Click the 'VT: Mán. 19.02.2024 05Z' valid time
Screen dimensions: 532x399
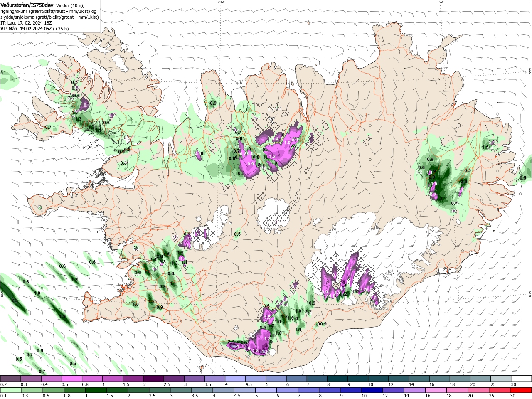(26, 29)
